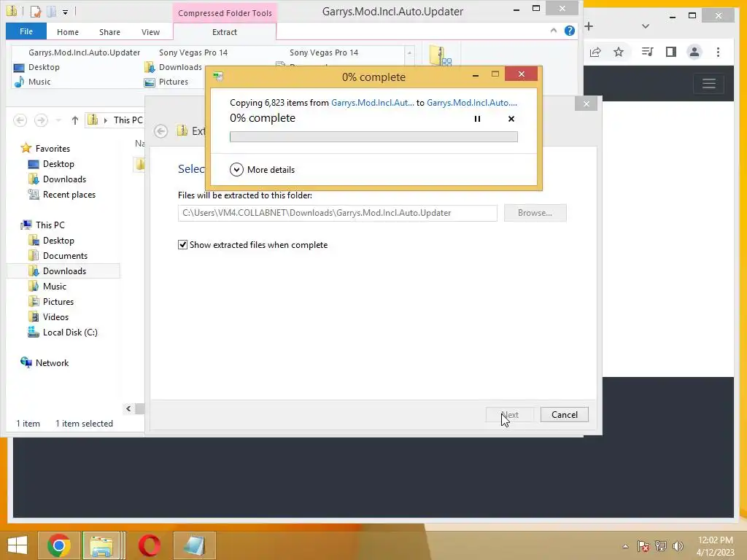This screenshot has height=560, width=747.
Task: Select Compressed Folder Tools tab header
Action: pos(225,13)
